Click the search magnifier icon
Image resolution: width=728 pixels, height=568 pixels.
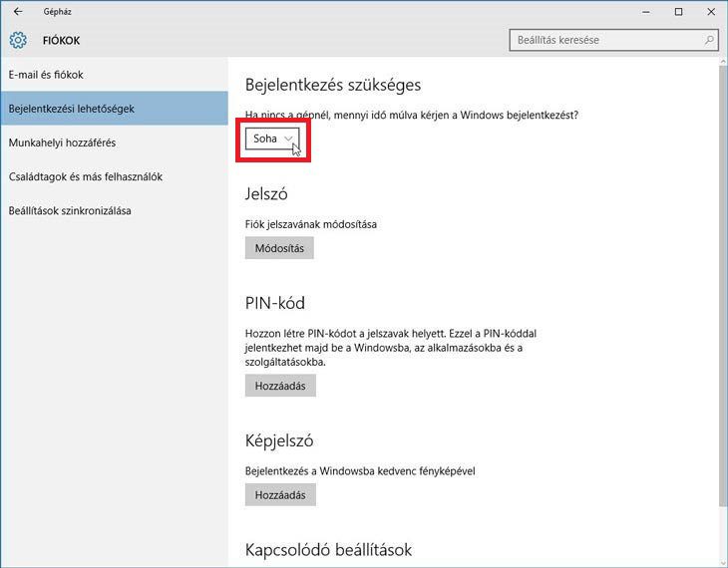[x=709, y=41]
